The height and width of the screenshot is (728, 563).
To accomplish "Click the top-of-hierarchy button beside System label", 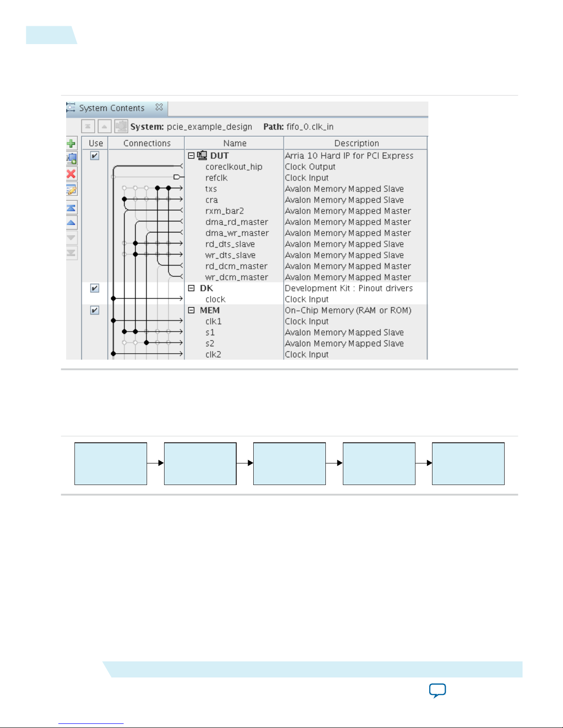I will [88, 126].
